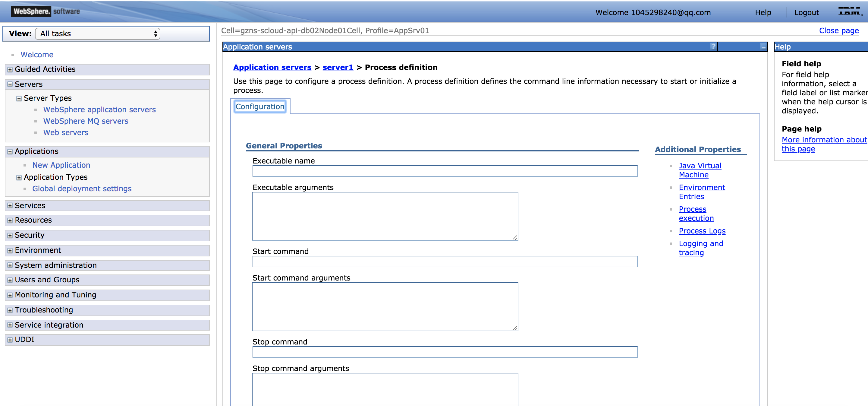868x406 pixels.
Task: Switch to the Configuration tab
Action: [260, 106]
